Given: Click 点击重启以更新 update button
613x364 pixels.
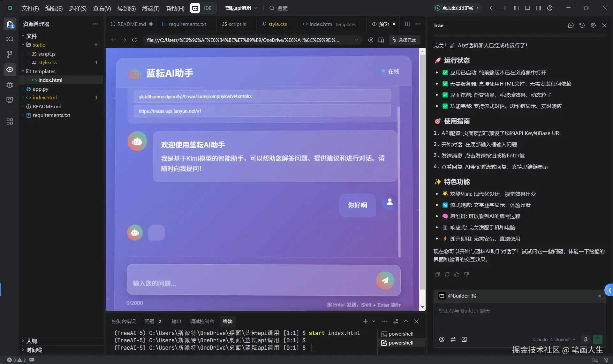Looking at the screenshot, I should 457,8.
